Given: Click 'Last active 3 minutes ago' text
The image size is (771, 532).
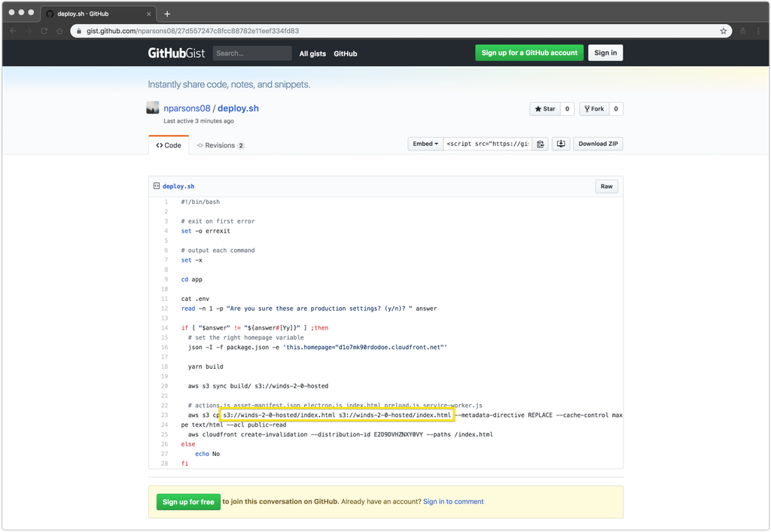Looking at the screenshot, I should [x=199, y=121].
